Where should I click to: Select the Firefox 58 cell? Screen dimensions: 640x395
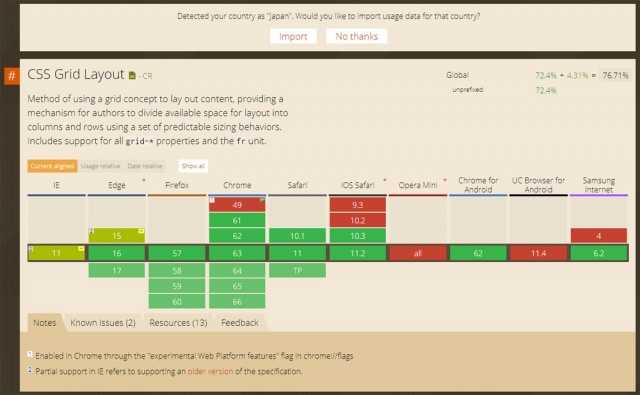[x=177, y=271]
